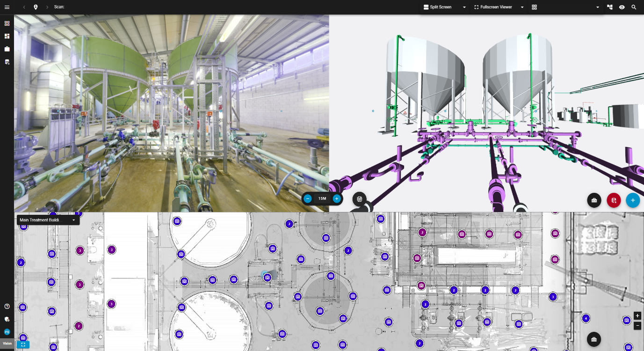Click the blue plus add button
The height and width of the screenshot is (351, 644).
coord(633,200)
